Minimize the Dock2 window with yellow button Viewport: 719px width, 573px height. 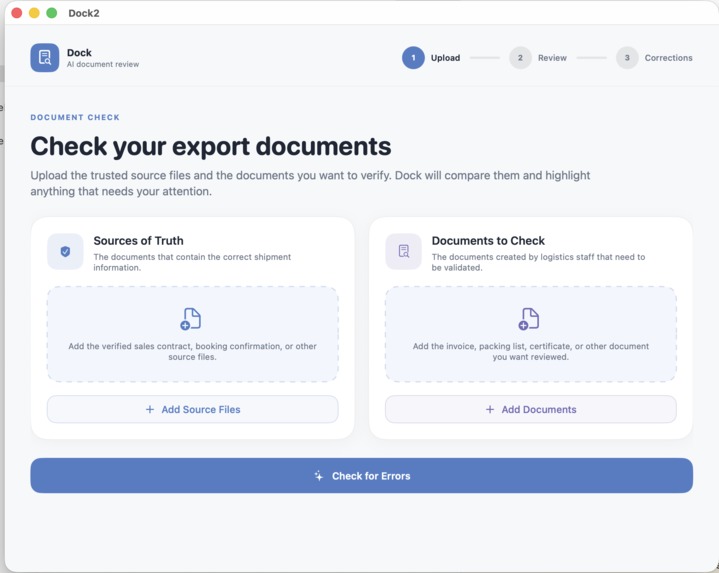pyautogui.click(x=34, y=13)
